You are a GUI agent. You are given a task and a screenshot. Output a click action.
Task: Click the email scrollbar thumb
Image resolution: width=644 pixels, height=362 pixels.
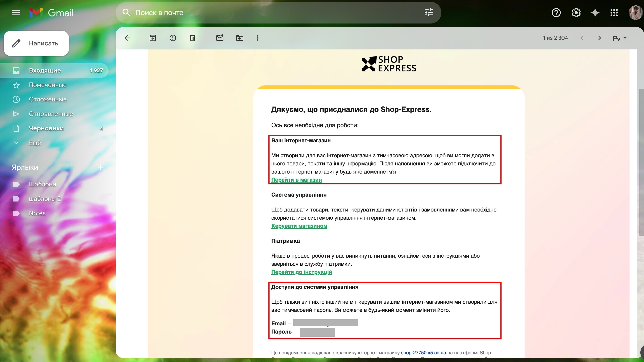pyautogui.click(x=641, y=162)
